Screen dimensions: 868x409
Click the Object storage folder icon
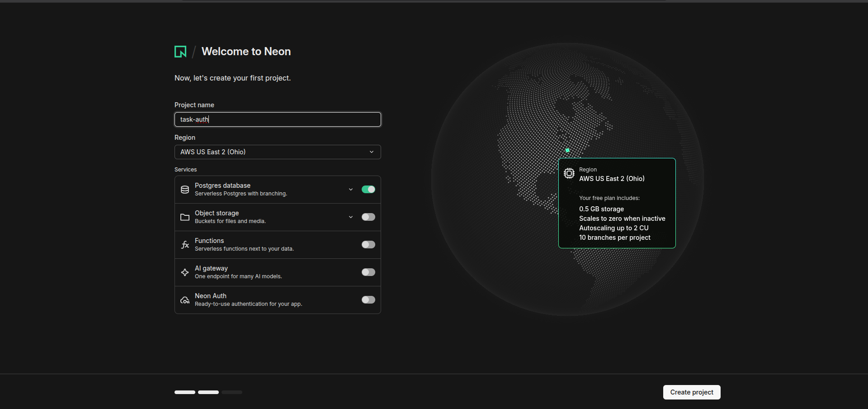pos(185,217)
